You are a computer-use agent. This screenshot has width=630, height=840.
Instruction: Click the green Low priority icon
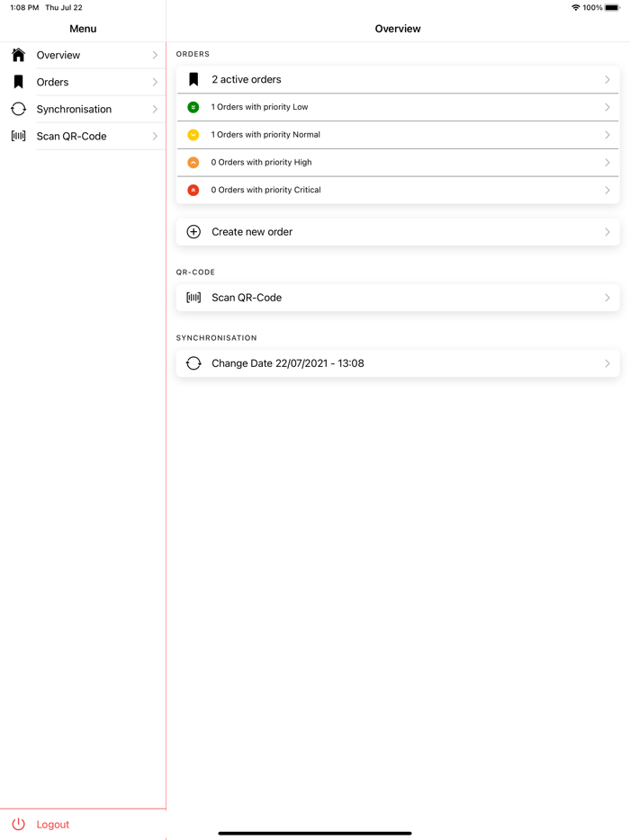coord(193,107)
